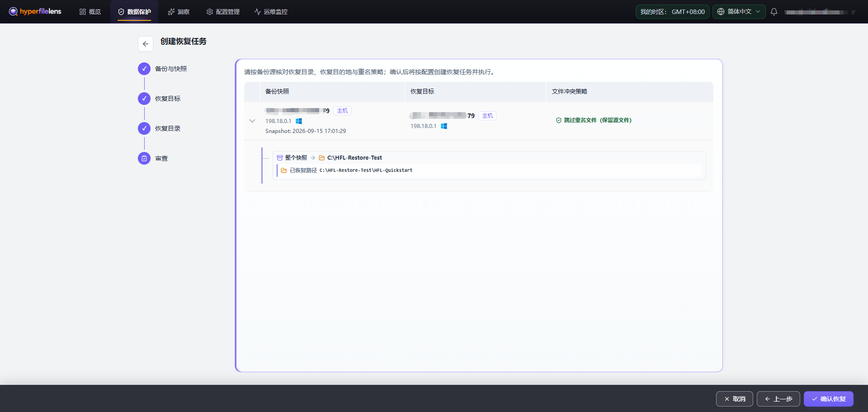
Task: Click Windows icon next to backup source IP
Action: [x=299, y=121]
